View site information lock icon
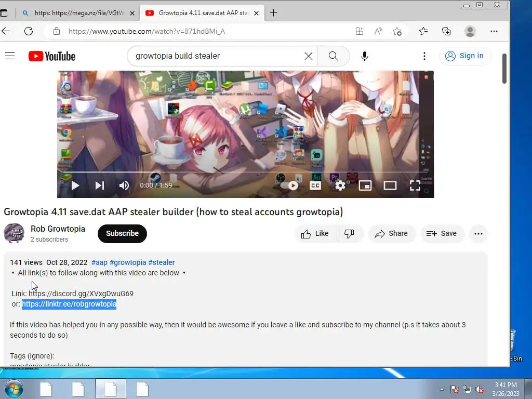The width and height of the screenshot is (532, 399). [x=57, y=31]
